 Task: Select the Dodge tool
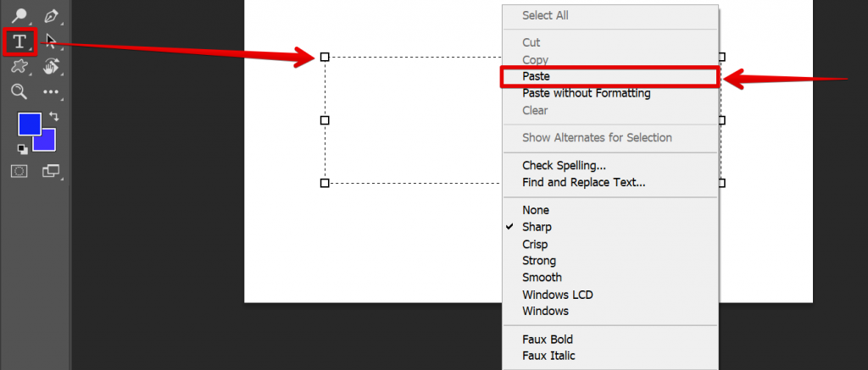coord(19,15)
